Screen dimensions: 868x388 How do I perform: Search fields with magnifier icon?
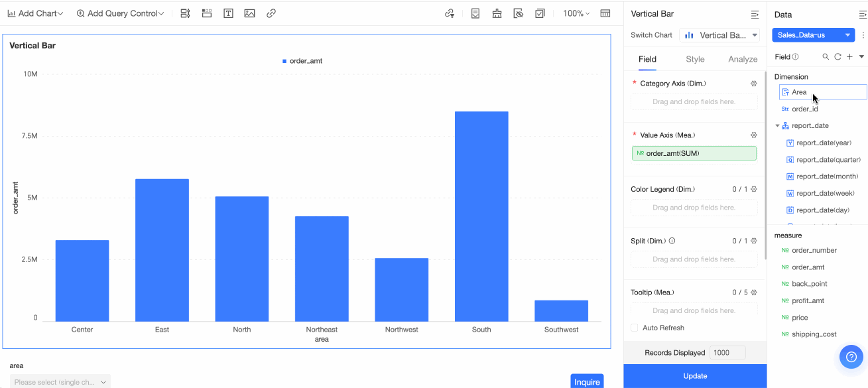[826, 57]
